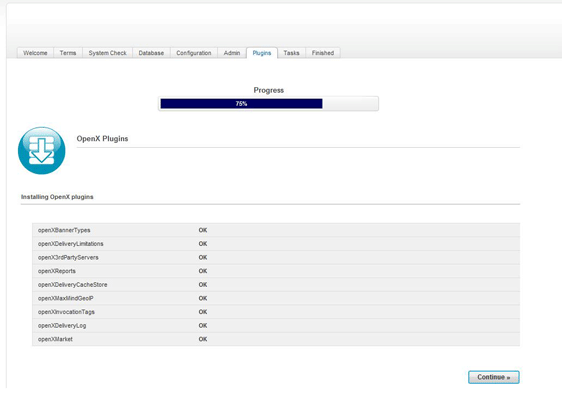The image size is (562, 399).
Task: Click OK status for openXDeliveryLog
Action: click(203, 326)
